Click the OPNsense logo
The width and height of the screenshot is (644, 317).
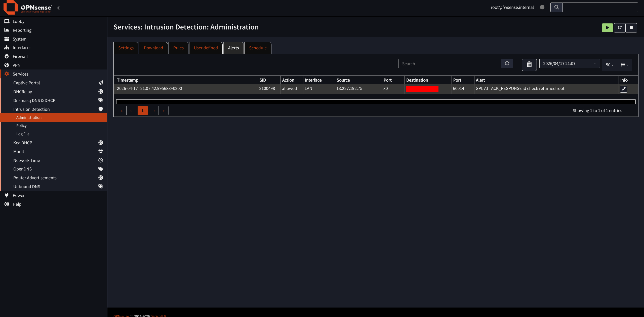click(x=28, y=8)
